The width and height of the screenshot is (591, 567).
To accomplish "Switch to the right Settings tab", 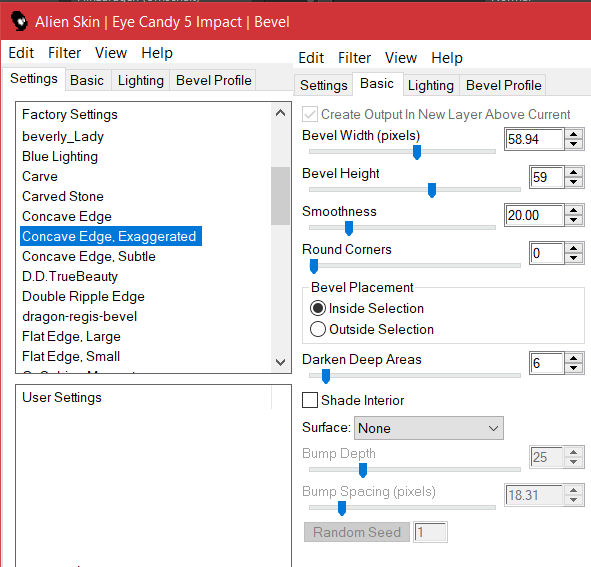I will 324,85.
